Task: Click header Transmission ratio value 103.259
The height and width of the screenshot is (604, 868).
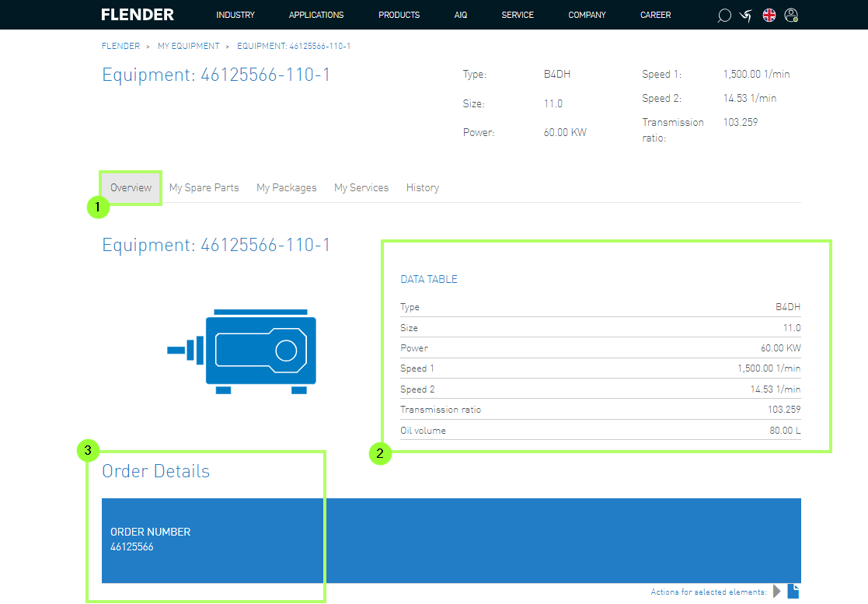Action: click(x=740, y=122)
